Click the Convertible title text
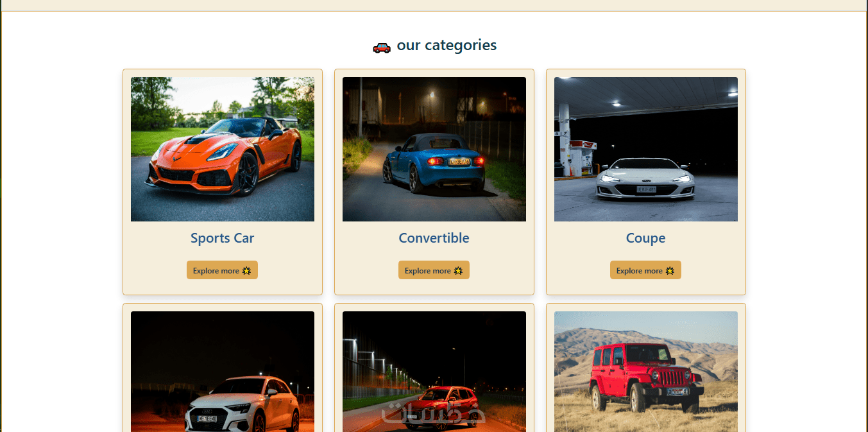The width and height of the screenshot is (868, 432). point(434,238)
